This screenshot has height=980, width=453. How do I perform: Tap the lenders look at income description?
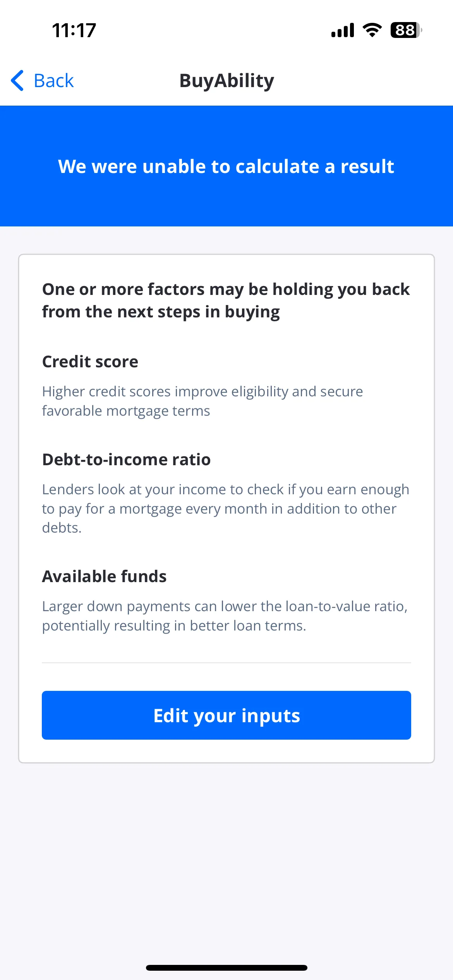[226, 509]
